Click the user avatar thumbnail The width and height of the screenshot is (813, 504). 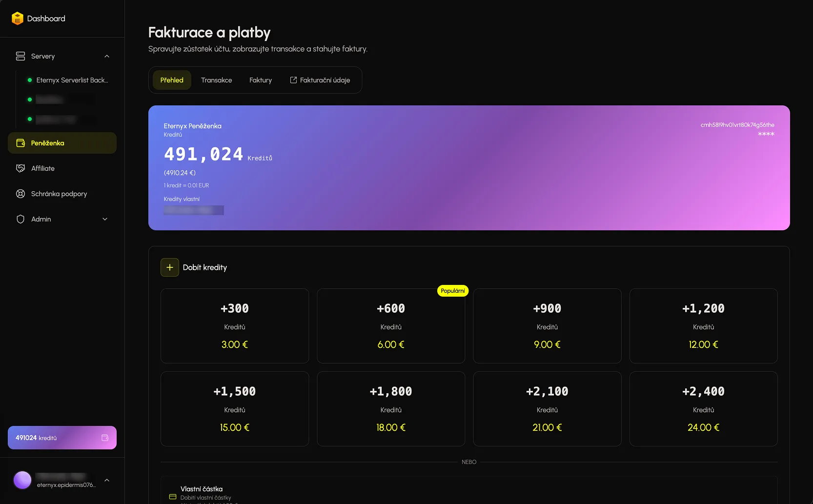(22, 480)
